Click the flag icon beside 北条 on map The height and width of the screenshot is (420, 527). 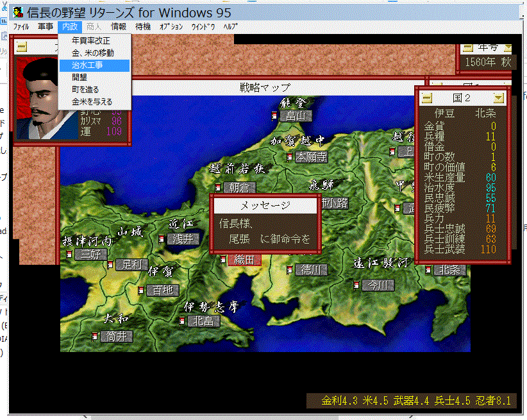point(428,270)
